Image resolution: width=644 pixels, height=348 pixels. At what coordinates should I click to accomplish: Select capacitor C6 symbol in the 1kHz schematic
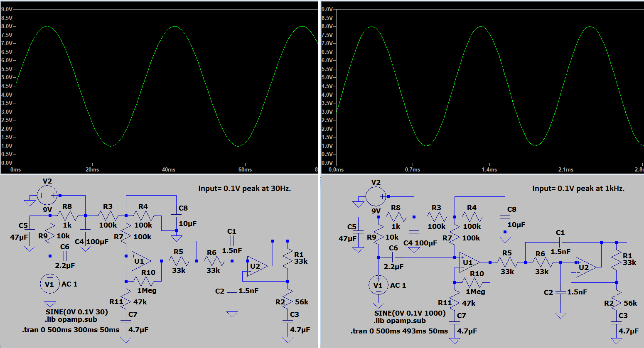(x=393, y=257)
